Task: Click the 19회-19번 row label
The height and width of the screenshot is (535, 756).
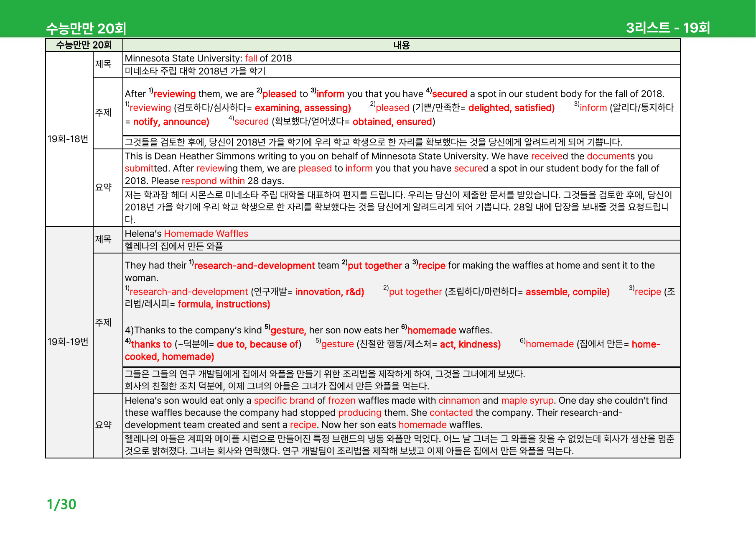Action: (x=68, y=342)
